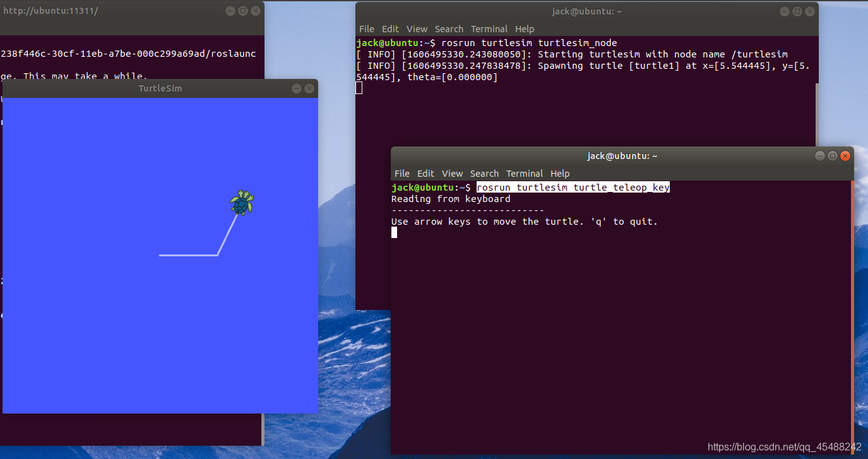Open Help menu in turtlesim_node terminal

point(525,29)
